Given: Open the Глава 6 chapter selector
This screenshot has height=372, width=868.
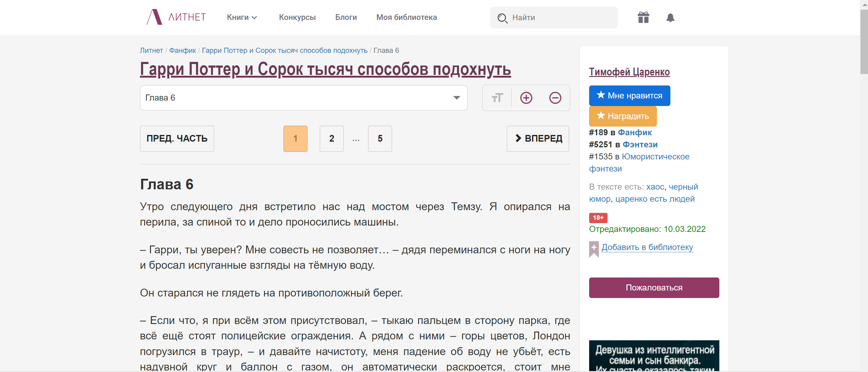Looking at the screenshot, I should pos(303,98).
